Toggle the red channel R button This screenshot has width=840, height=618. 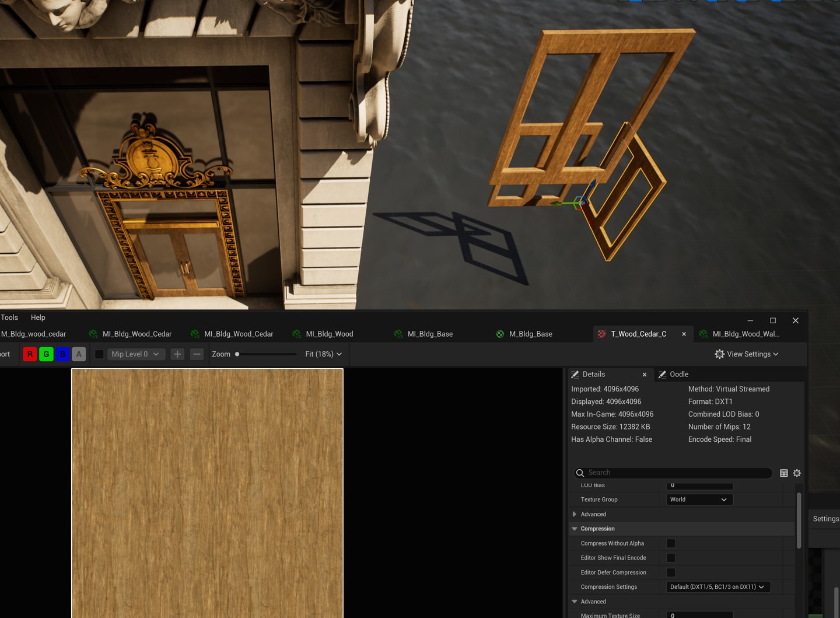click(x=30, y=354)
